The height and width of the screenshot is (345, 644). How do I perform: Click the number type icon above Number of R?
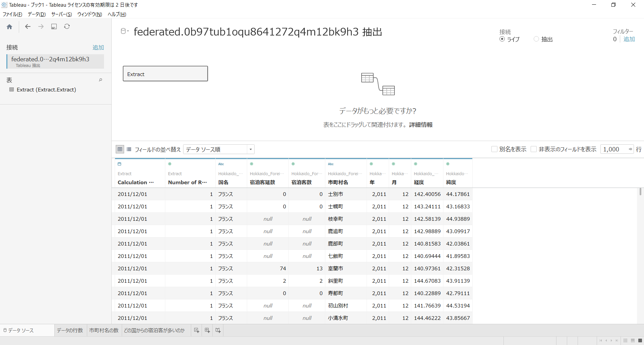pos(170,164)
